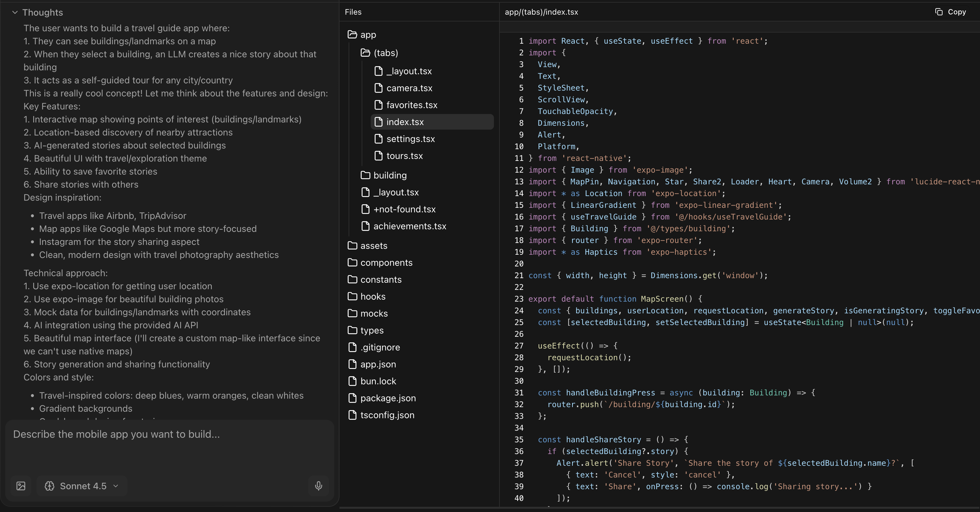Select achievements.tsx file
The width and height of the screenshot is (980, 512).
pos(409,226)
